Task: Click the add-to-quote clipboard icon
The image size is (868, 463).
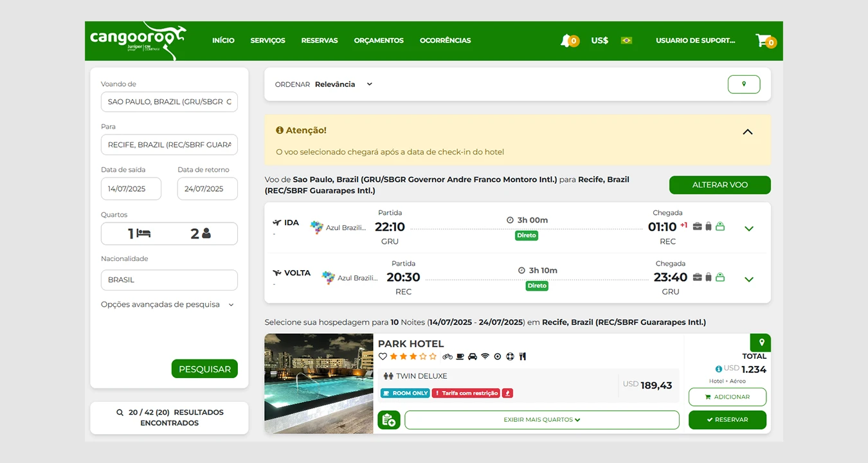Action: pos(388,420)
